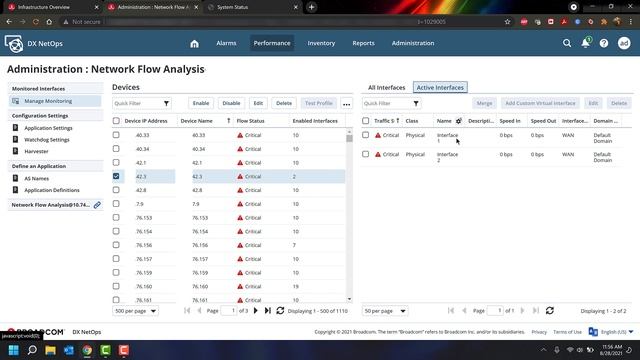
Task: Open Application Definitions in sidebar
Action: (x=52, y=190)
